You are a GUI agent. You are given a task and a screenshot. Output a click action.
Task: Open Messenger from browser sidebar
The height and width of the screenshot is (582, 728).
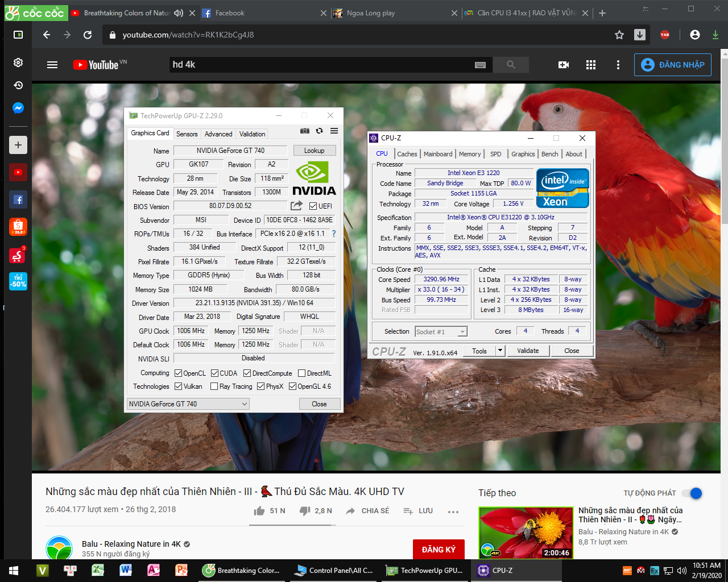point(18,108)
